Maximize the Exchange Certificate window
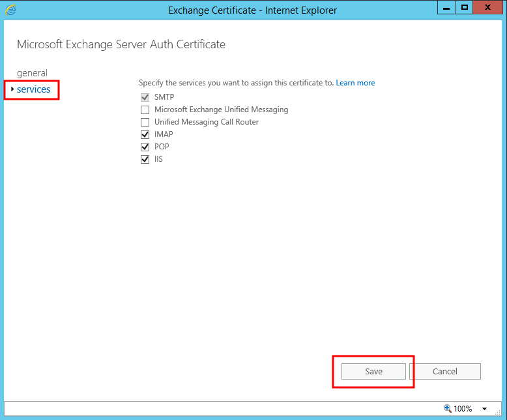This screenshot has width=507, height=420. 464,8
